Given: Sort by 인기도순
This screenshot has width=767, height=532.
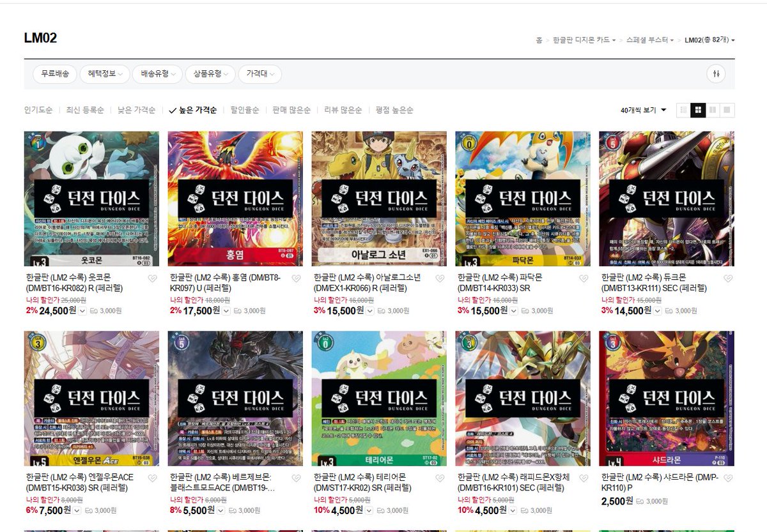Looking at the screenshot, I should click(x=38, y=110).
